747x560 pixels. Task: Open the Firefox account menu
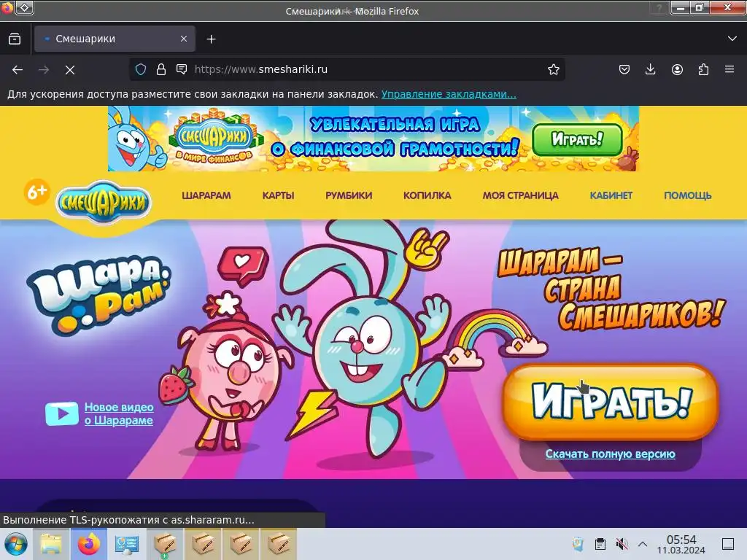[677, 69]
